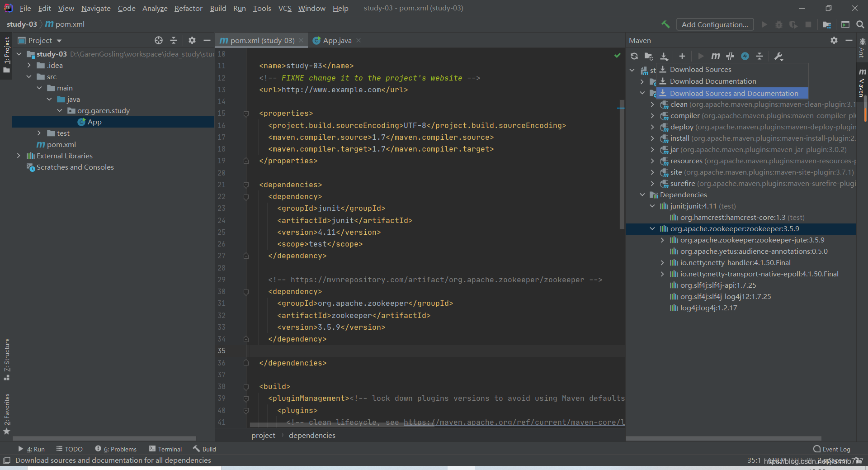Build project with green hammer icon
This screenshot has height=470, width=868.
tap(666, 24)
